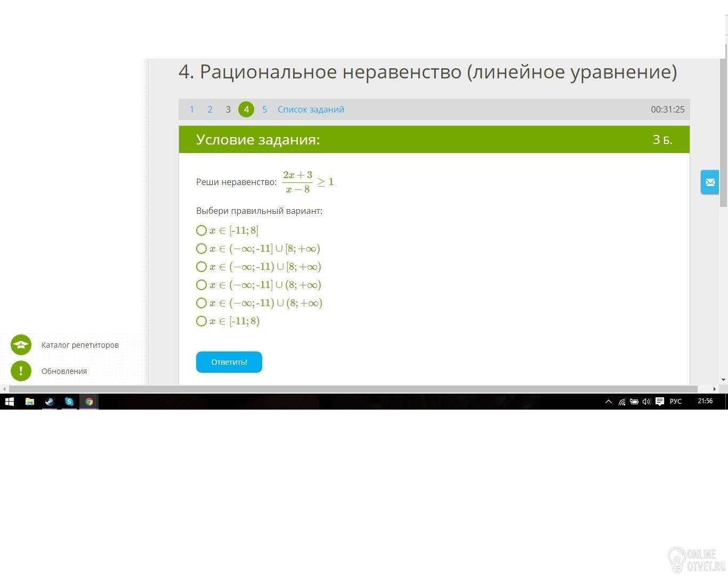Open the Windows Start menu
Viewport: 728px width, 576px height.
[10, 402]
